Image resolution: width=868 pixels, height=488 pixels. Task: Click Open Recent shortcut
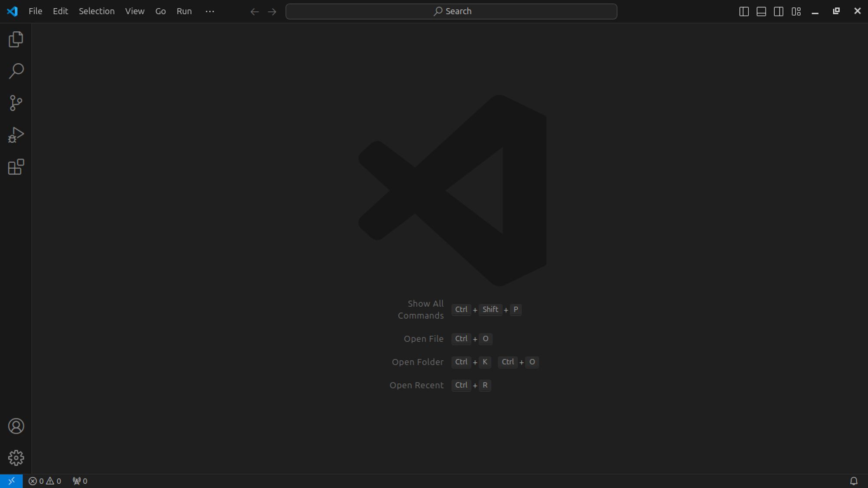pos(471,385)
